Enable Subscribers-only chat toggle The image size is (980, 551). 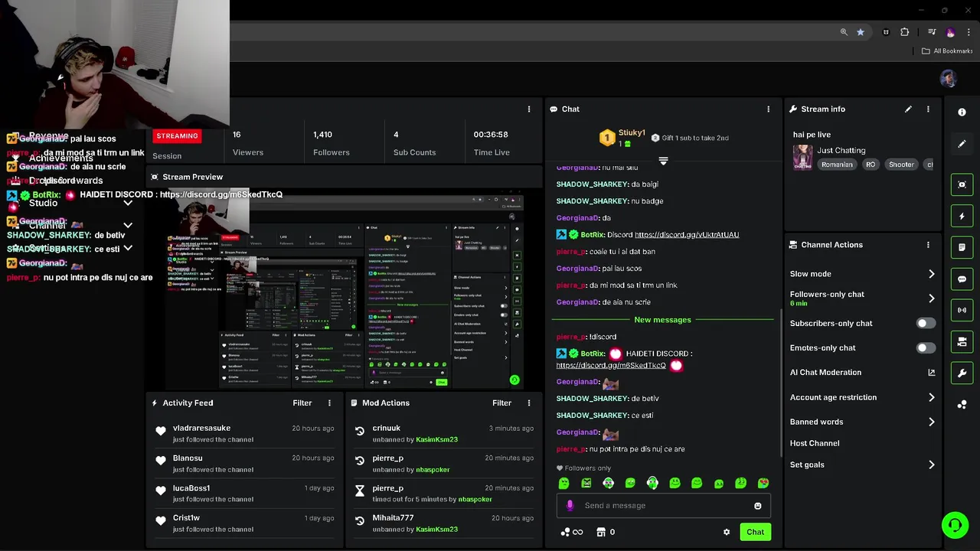(x=926, y=323)
